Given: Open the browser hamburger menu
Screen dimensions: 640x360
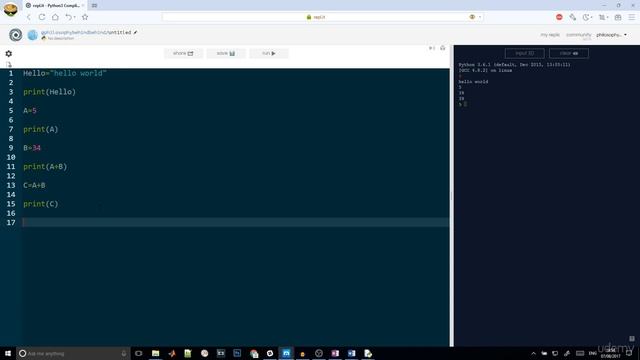Looking at the screenshot, I should pos(631,17).
